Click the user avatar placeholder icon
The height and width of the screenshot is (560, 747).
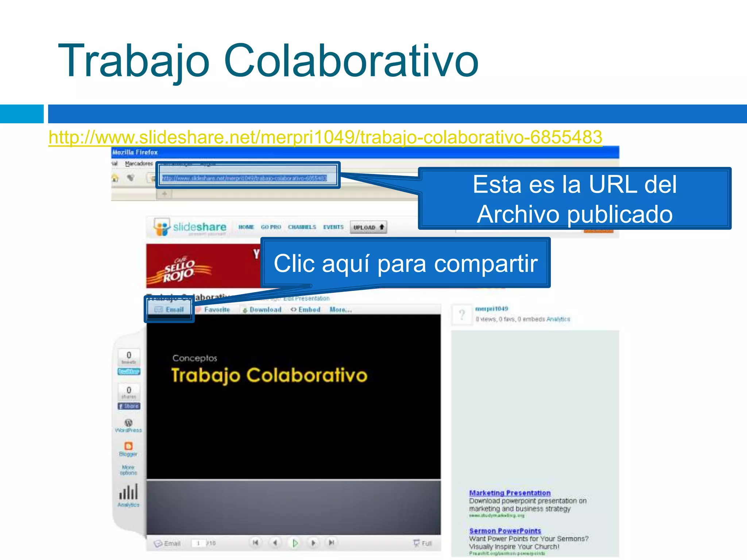point(462,315)
